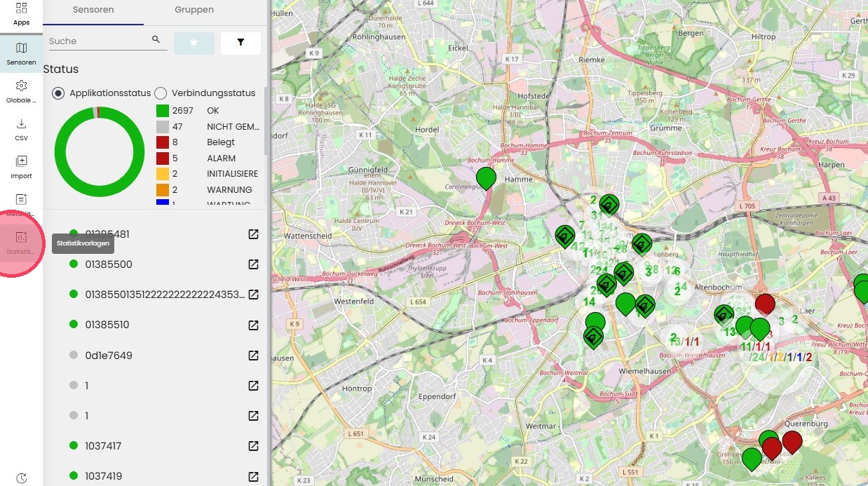Click the CSV download icon
This screenshot has height=486, width=868.
click(x=21, y=123)
